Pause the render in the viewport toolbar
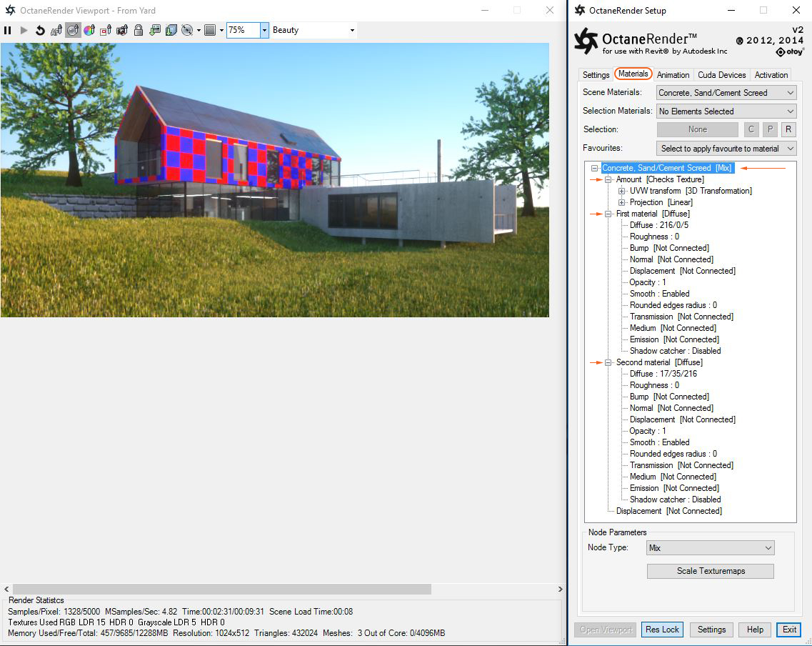The image size is (812, 646). (x=8, y=30)
